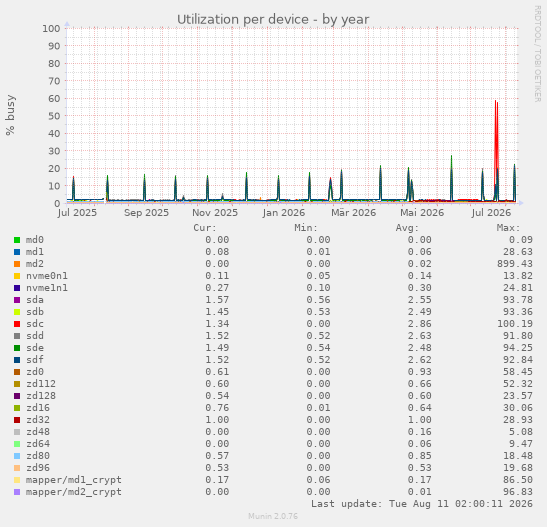Viewport: 547px width, 527px height.
Task: Click the Sep 2025 axis label
Action: pyautogui.click(x=146, y=213)
